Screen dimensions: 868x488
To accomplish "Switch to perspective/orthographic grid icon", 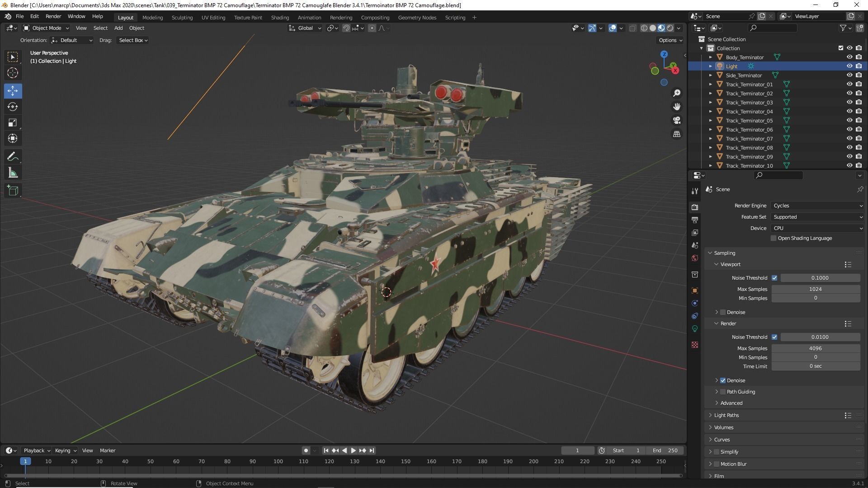I will click(x=677, y=134).
